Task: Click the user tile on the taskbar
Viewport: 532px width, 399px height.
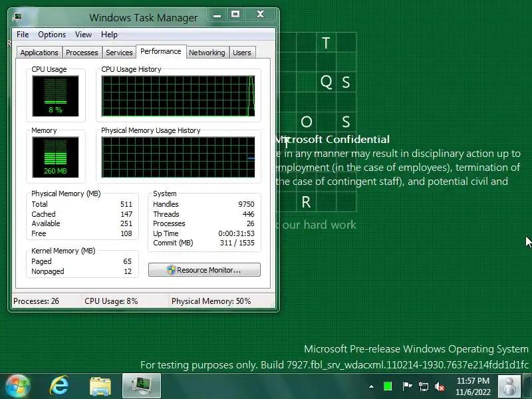Action: click(x=509, y=386)
